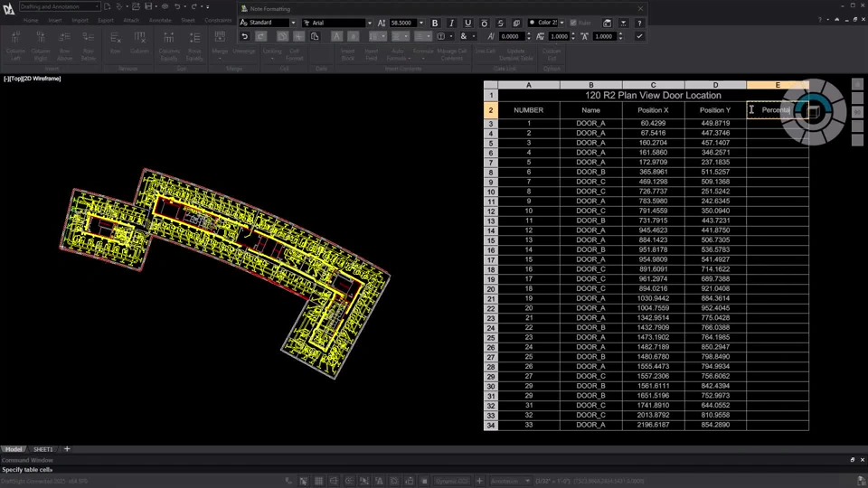Toggle bold in Note Formatting toolbar
The width and height of the screenshot is (868, 488).
pos(435,23)
